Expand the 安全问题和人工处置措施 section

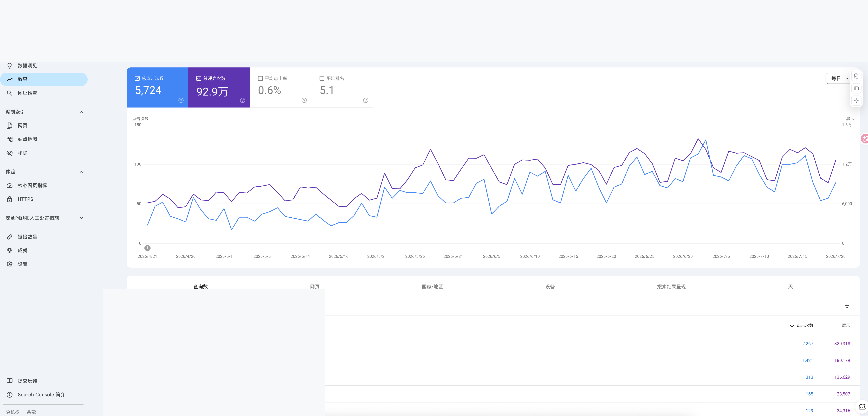81,218
